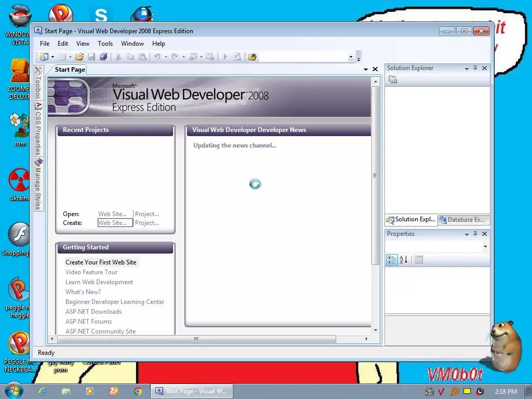The height and width of the screenshot is (399, 532).
Task: Open the Properties object selector dropdown
Action: coord(486,246)
